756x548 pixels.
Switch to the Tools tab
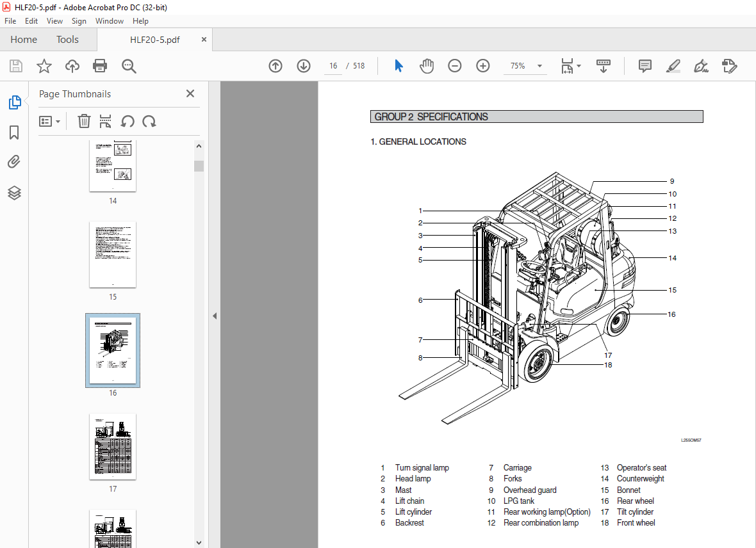[x=67, y=40]
